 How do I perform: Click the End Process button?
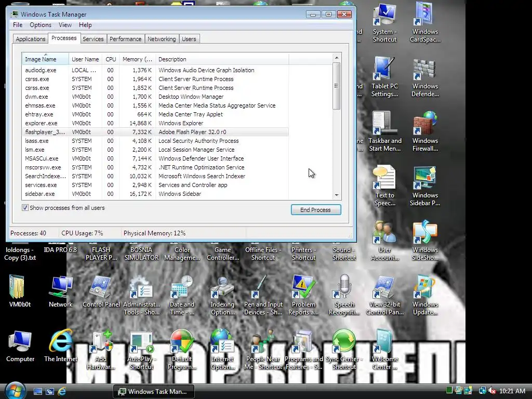point(315,210)
